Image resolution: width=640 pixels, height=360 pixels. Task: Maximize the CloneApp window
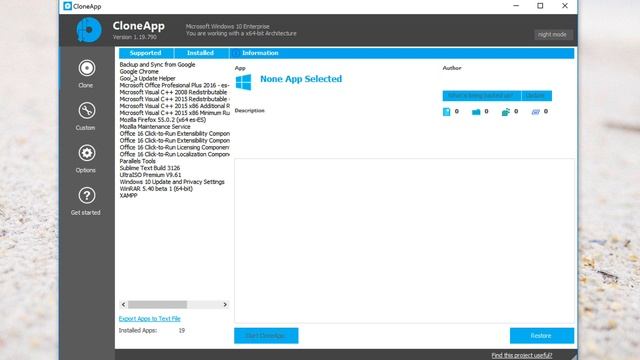pos(540,6)
